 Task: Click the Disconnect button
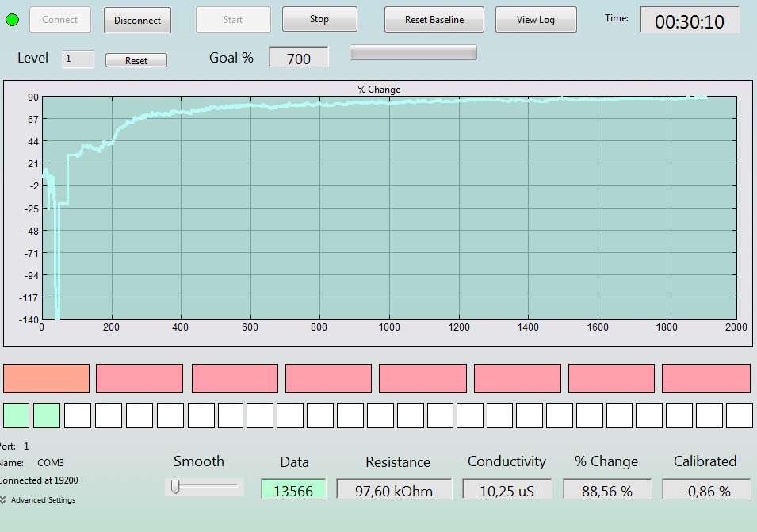[138, 21]
